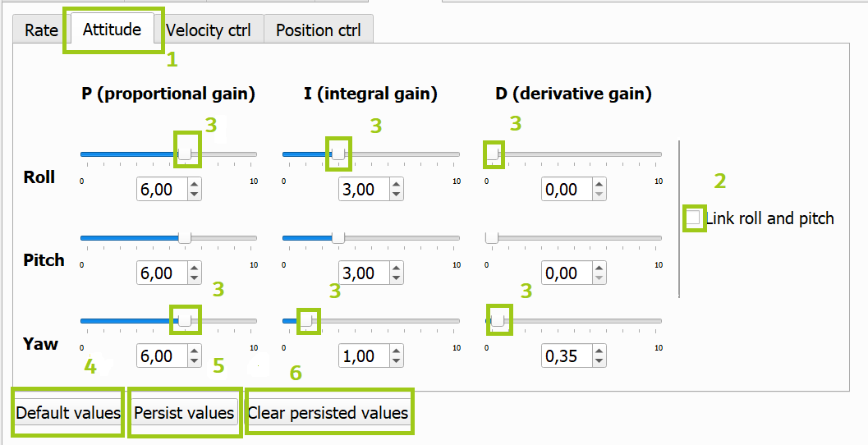The height and width of the screenshot is (445, 868).
Task: Increase Yaw D value with up arrow
Action: [x=599, y=351]
